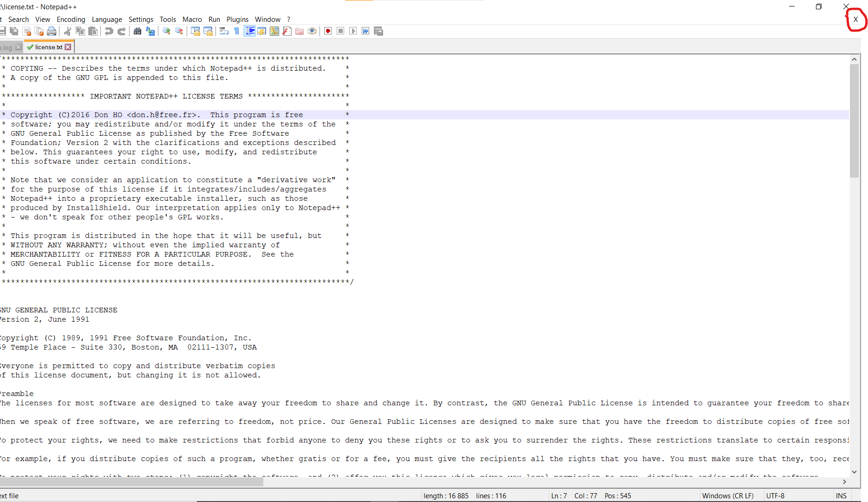The width and height of the screenshot is (868, 502).
Task: Save the current recorded macro icon
Action: pos(379,31)
